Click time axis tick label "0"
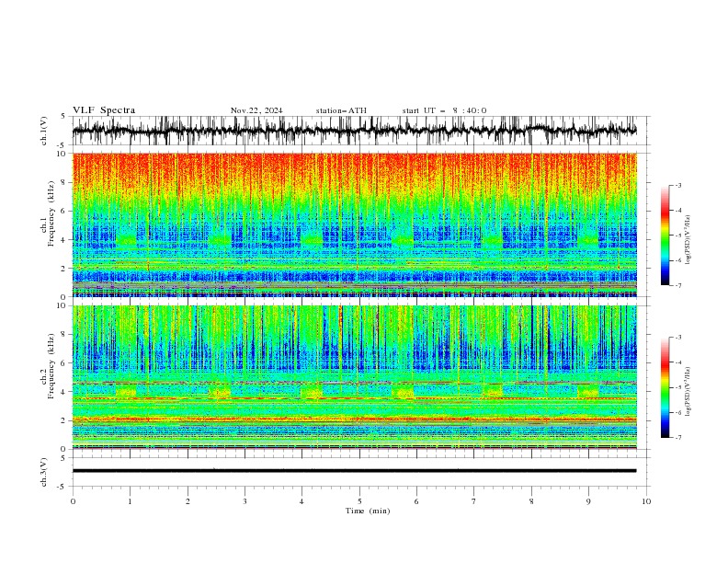This screenshot has width=728, height=563. (x=73, y=501)
